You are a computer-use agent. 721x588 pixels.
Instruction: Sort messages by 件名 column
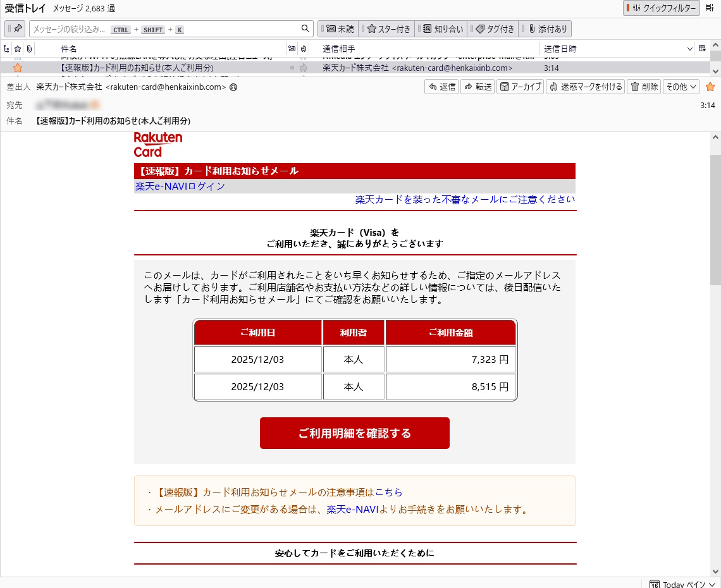(69, 49)
